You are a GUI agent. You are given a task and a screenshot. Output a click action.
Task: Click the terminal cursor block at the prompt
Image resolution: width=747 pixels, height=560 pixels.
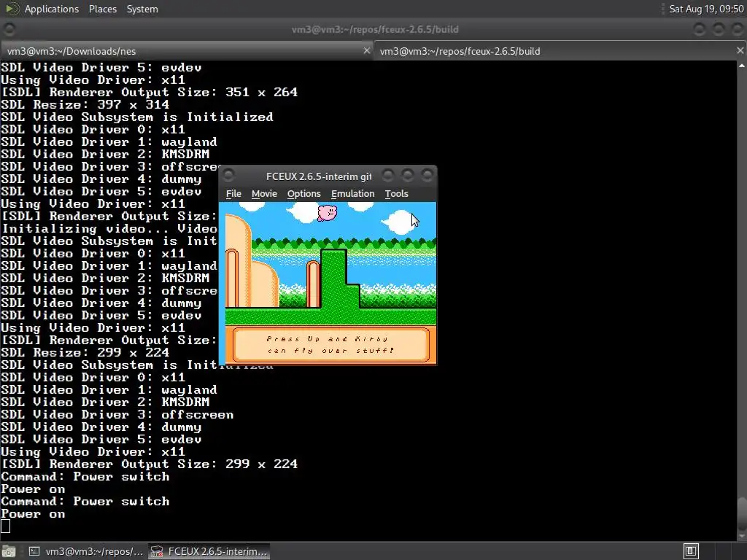5,526
